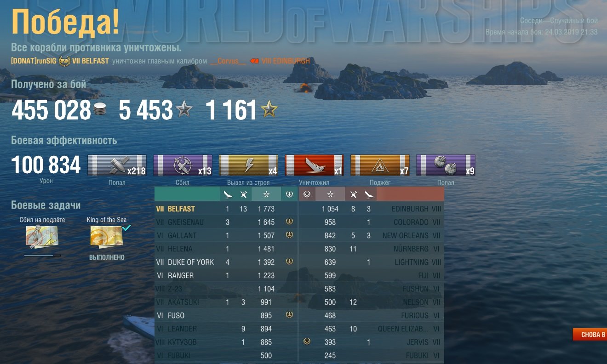Viewport: 607px width, 364px height.
Task: Click progress bar under 'Сбил на подлёте' mission
Action: (42, 255)
